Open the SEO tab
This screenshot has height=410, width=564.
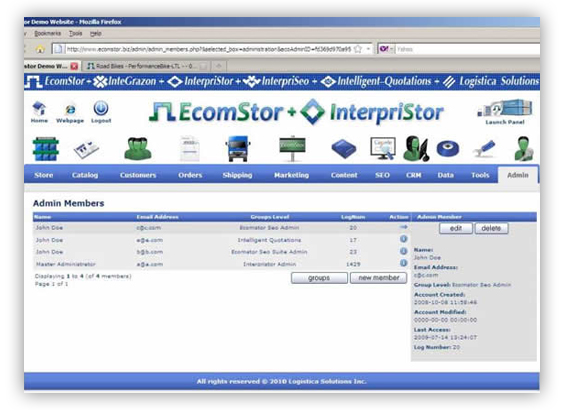point(382,175)
